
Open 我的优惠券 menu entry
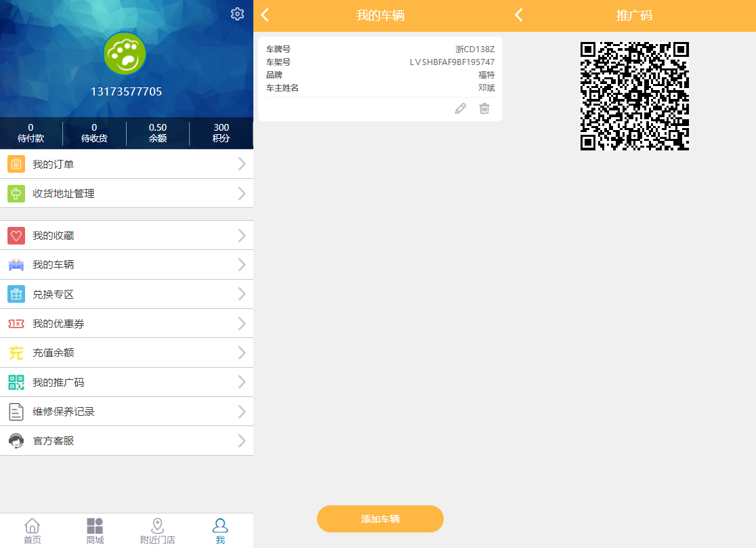[x=126, y=323]
